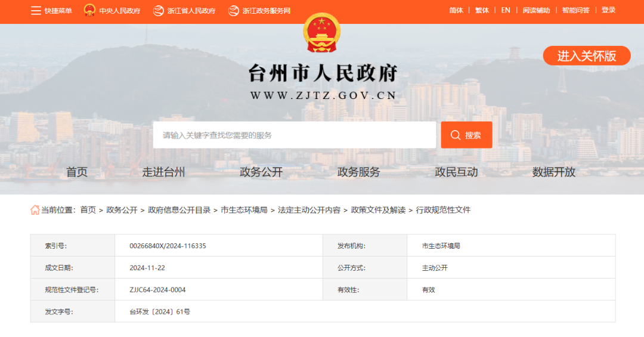Image resolution: width=644 pixels, height=337 pixels.
Task: Go to 市生态环境局 in the breadcrumb
Action: (x=244, y=210)
